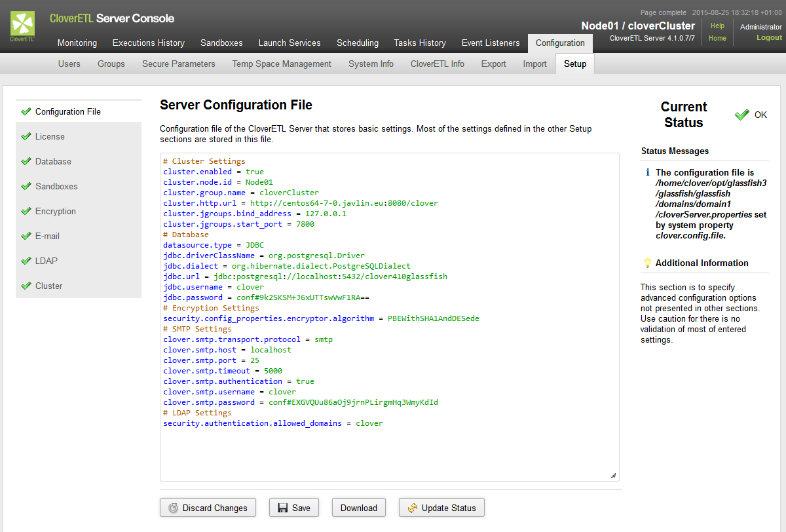Open the Monitoring menu tab

click(x=77, y=43)
